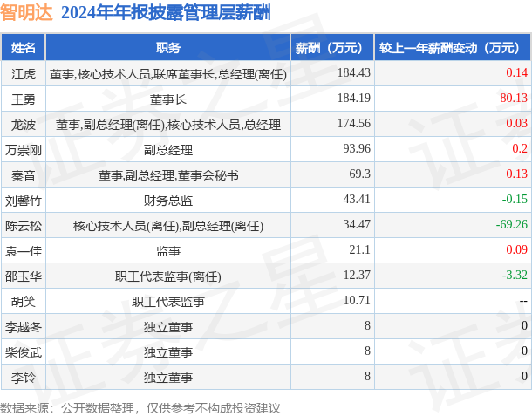
Task: Click salary value 10.71
Action: pos(357,300)
